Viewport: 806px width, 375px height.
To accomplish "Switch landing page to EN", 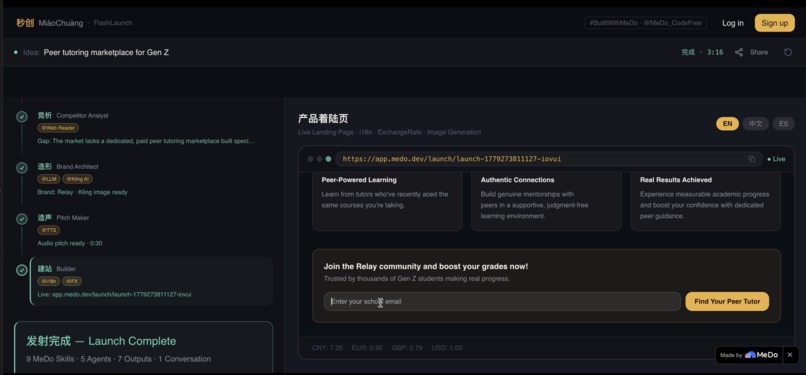I will coord(727,124).
